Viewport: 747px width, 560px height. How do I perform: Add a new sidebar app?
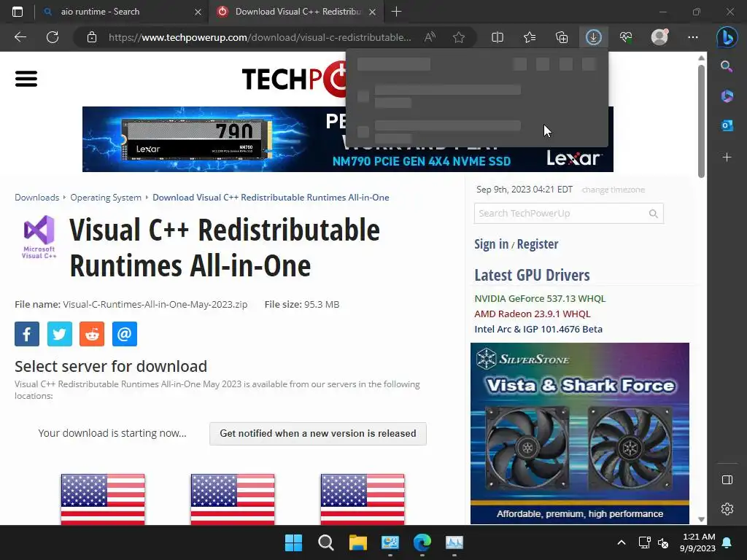[727, 157]
